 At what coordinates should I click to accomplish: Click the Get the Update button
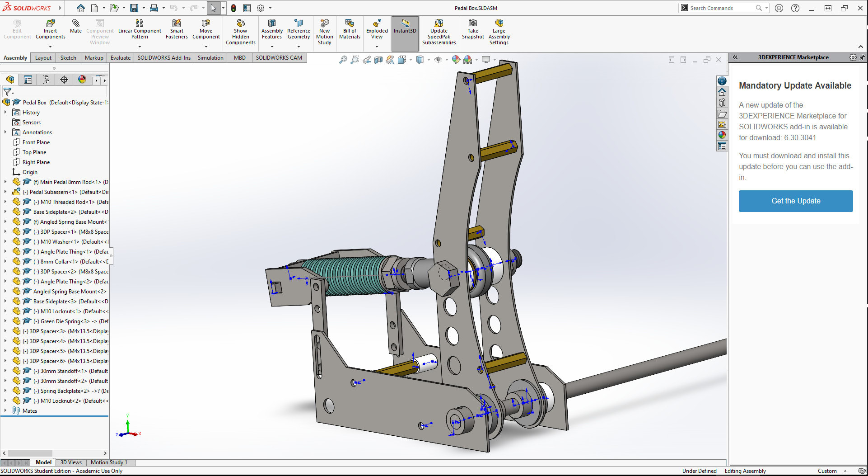(795, 201)
